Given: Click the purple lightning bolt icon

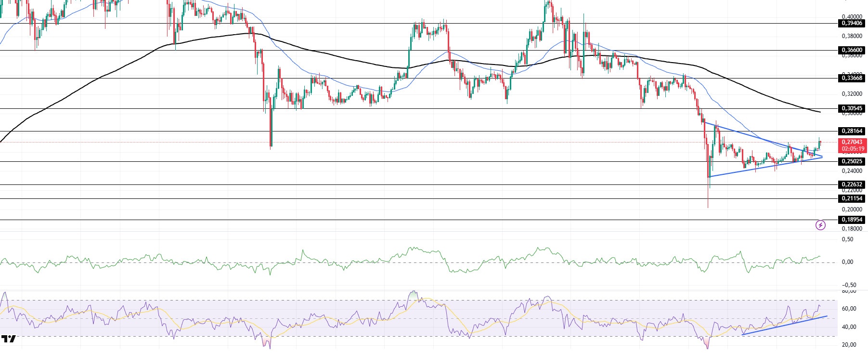Looking at the screenshot, I should pos(820,225).
